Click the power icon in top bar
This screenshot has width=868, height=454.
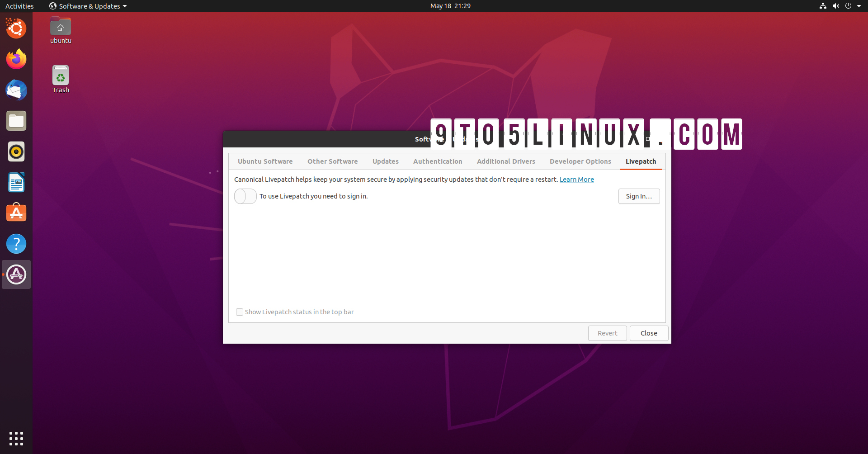pos(848,6)
